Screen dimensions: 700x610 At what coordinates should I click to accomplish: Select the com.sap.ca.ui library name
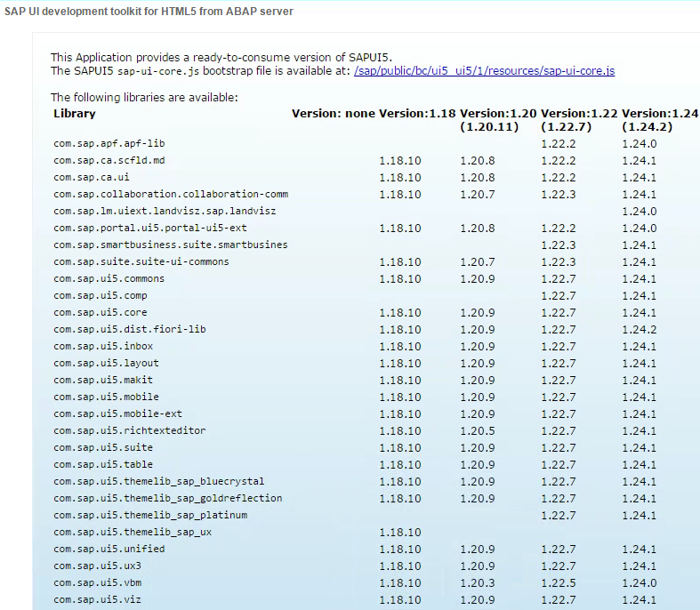coord(92,178)
